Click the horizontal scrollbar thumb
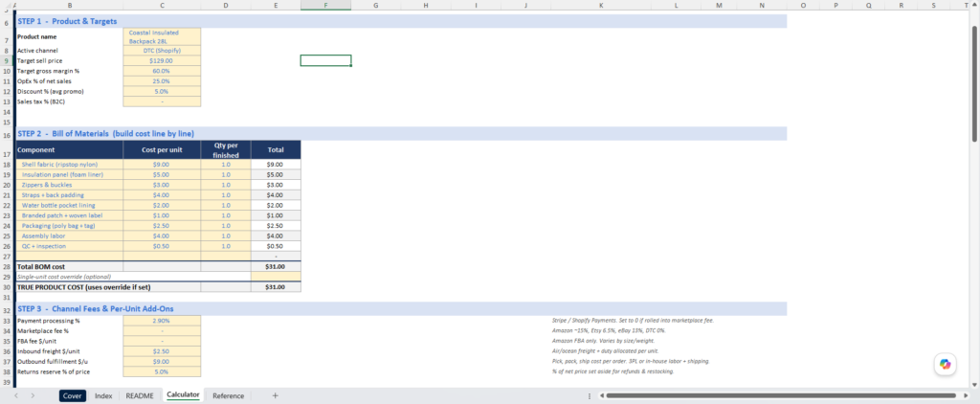Screen dimensions: 980x404 click(x=781, y=396)
